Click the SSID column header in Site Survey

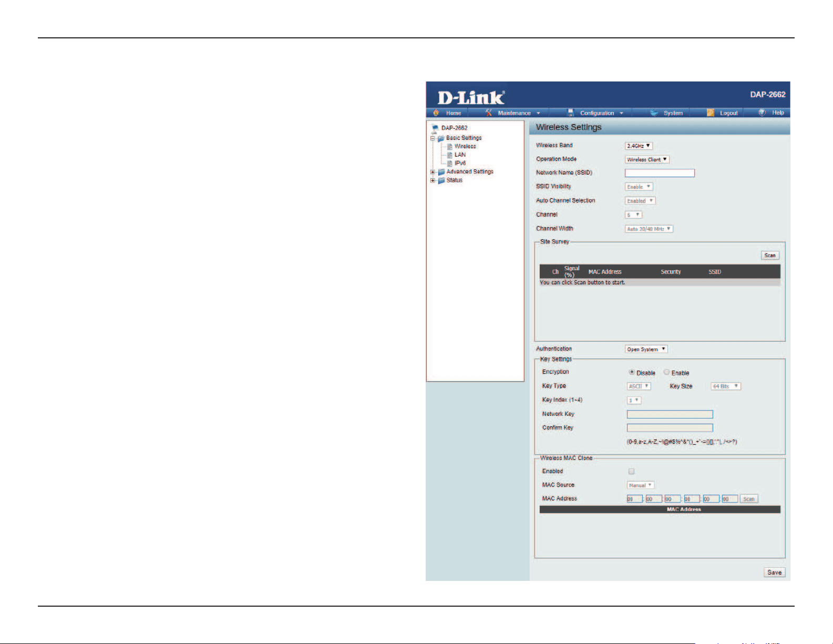pyautogui.click(x=715, y=272)
